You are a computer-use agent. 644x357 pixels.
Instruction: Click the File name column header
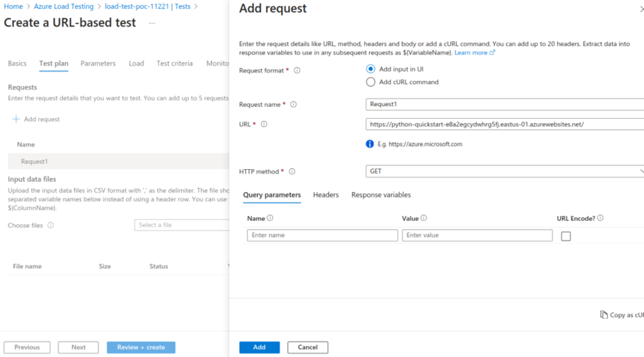point(27,266)
